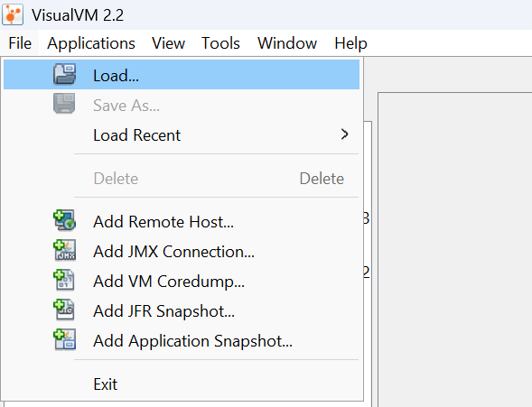Open the Applications menu
The image size is (532, 407).
coord(91,43)
